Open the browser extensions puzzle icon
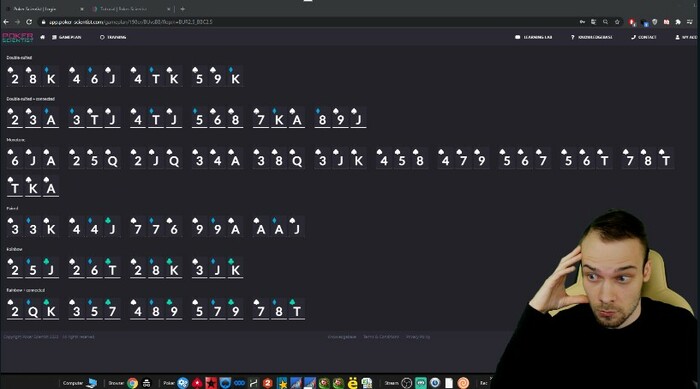The width and height of the screenshot is (700, 389). (x=678, y=21)
